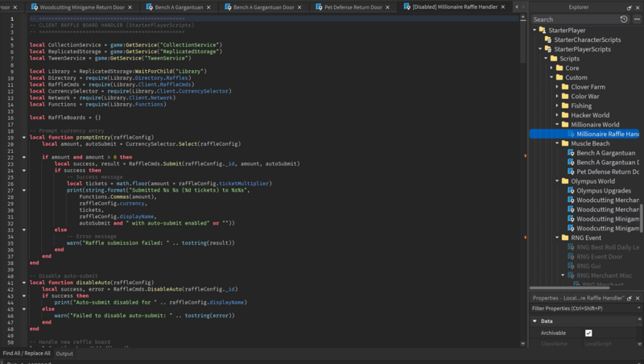The width and height of the screenshot is (644, 364).
Task: Click the Pet Defense Return Door script icon in Explorer
Action: 569,172
